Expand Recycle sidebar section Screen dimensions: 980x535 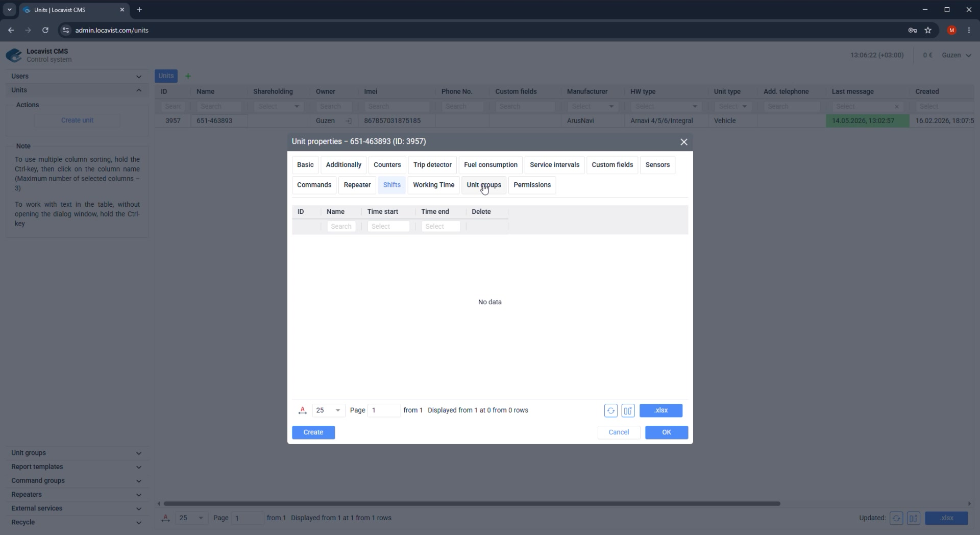click(x=77, y=522)
